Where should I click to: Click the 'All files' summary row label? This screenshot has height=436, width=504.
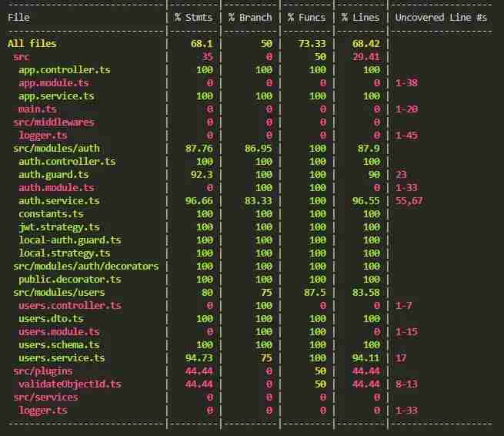[x=32, y=43]
